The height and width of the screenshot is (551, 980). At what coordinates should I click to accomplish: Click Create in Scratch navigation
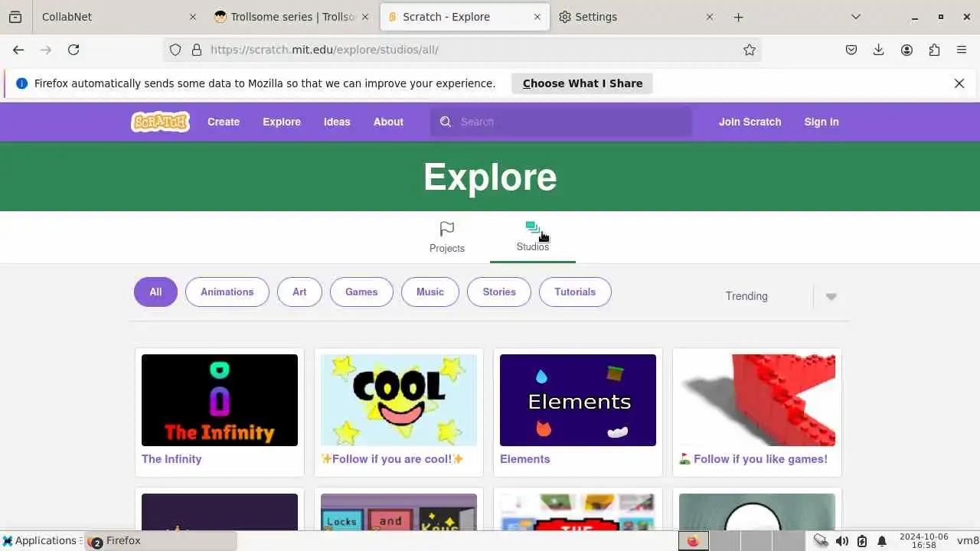click(x=224, y=122)
